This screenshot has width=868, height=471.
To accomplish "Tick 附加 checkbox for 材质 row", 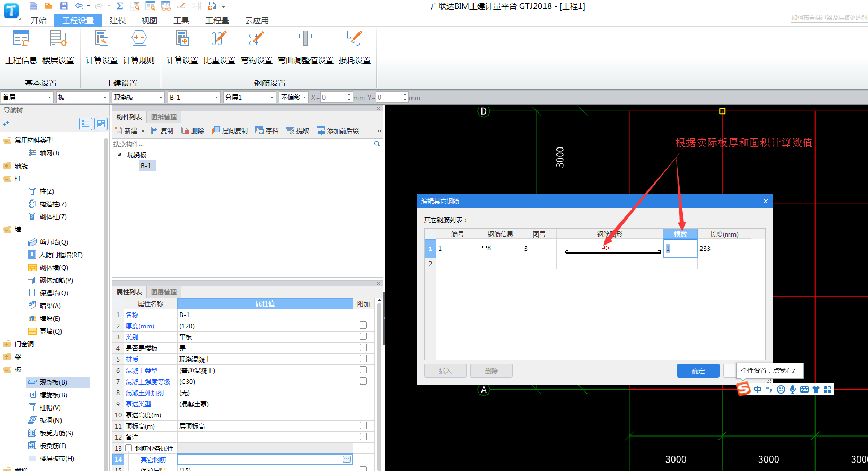I will coord(363,359).
